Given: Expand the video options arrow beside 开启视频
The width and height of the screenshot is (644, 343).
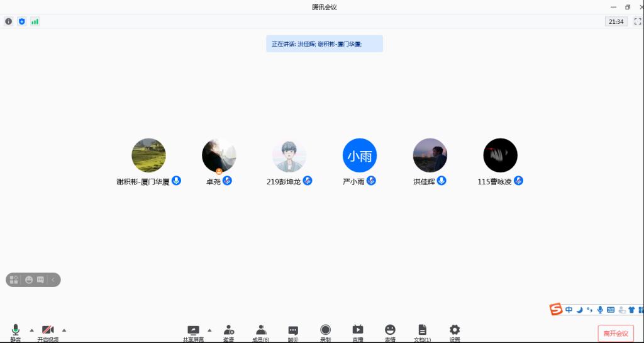Looking at the screenshot, I should (64, 330).
